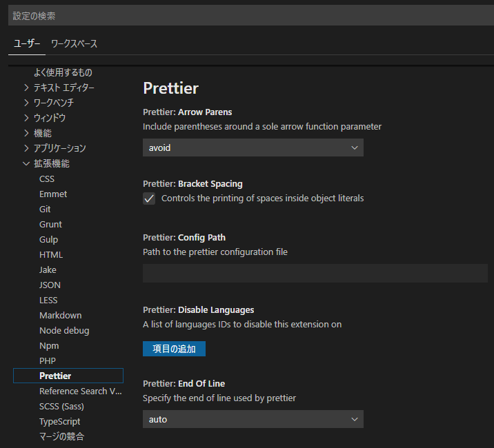494x448 pixels.
Task: Select CSS extension settings
Action: pos(47,179)
